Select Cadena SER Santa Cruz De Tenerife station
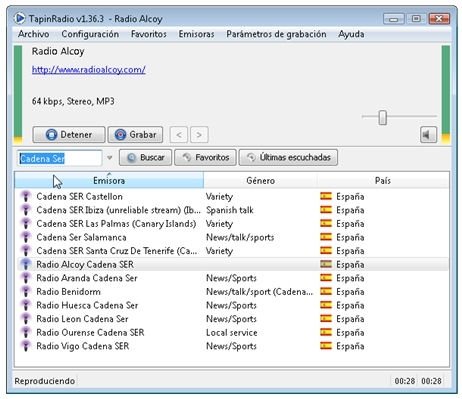The height and width of the screenshot is (399, 462). 117,251
